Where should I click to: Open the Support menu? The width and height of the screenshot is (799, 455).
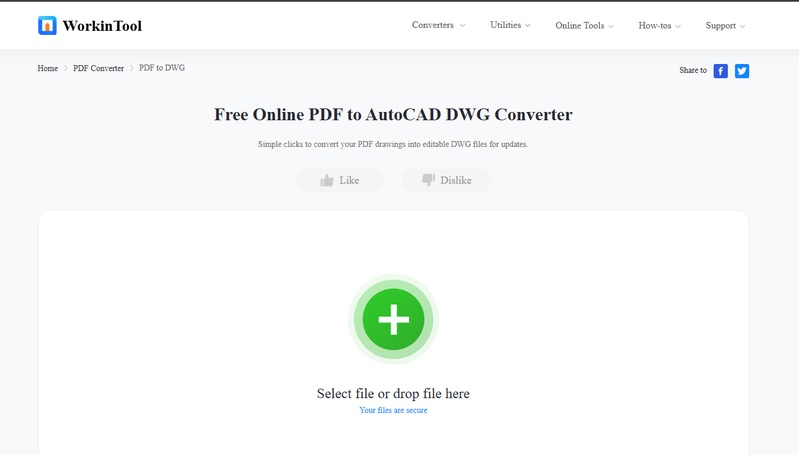click(x=725, y=25)
